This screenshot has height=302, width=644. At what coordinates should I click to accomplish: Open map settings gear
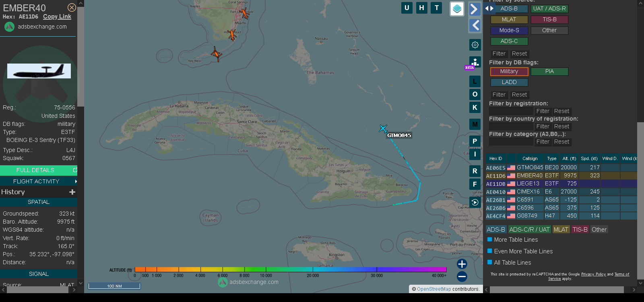coord(475,45)
